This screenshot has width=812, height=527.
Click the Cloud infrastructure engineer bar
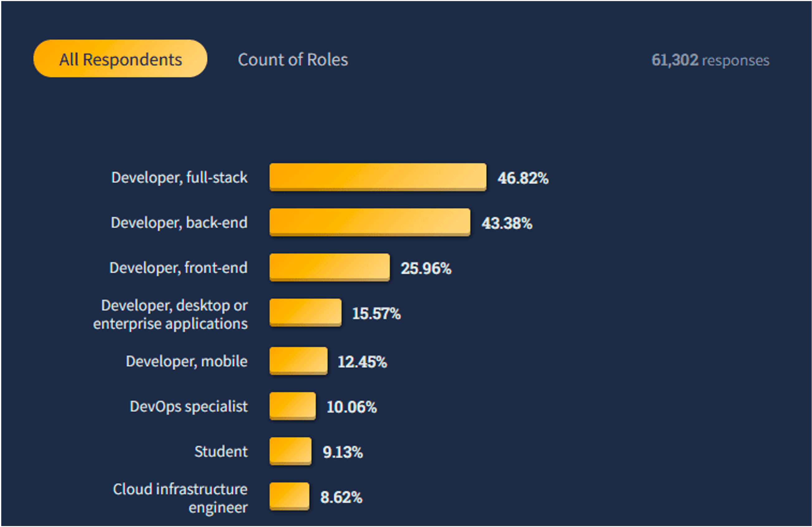289,496
